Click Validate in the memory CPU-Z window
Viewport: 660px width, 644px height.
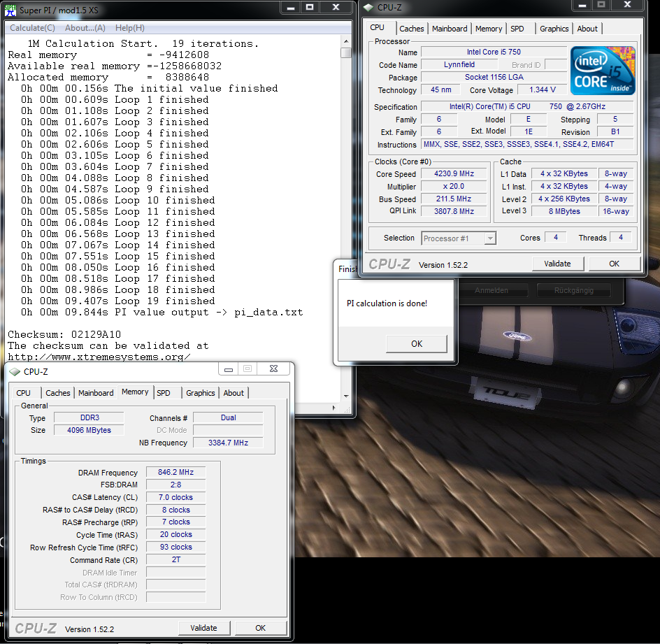click(x=203, y=628)
